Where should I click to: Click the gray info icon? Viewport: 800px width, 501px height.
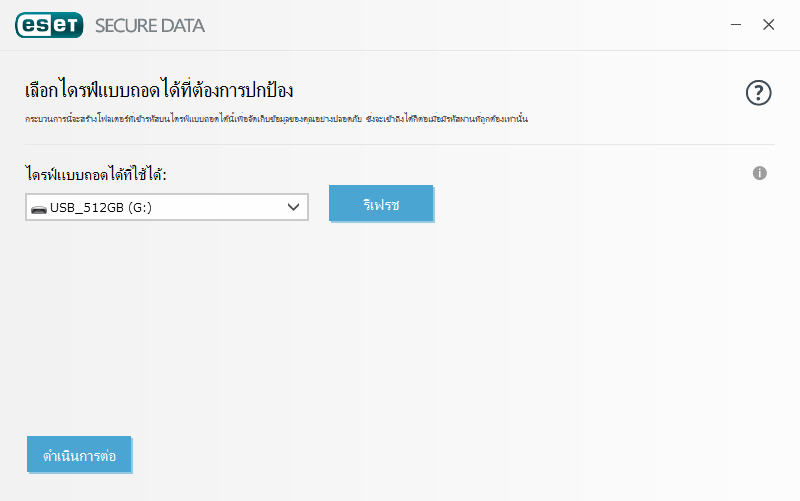759,173
